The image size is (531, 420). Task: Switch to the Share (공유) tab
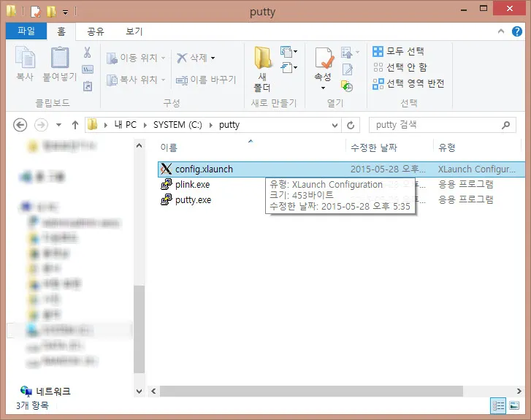tap(96, 31)
